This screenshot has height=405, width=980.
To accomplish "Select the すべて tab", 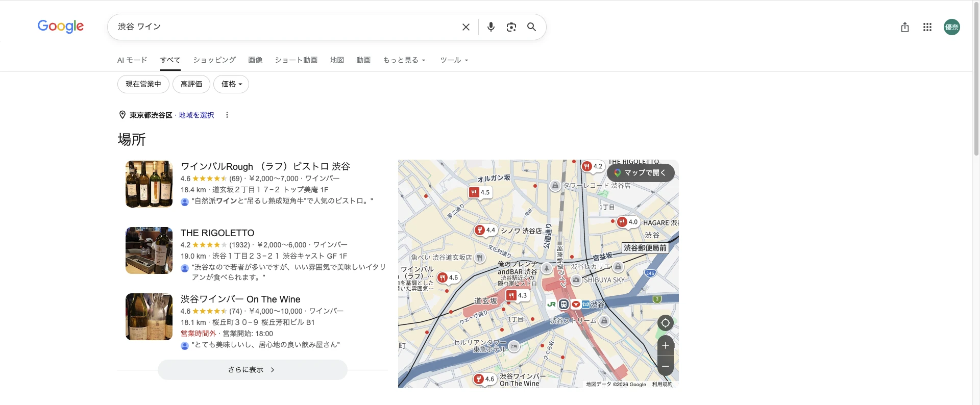I will pyautogui.click(x=170, y=60).
